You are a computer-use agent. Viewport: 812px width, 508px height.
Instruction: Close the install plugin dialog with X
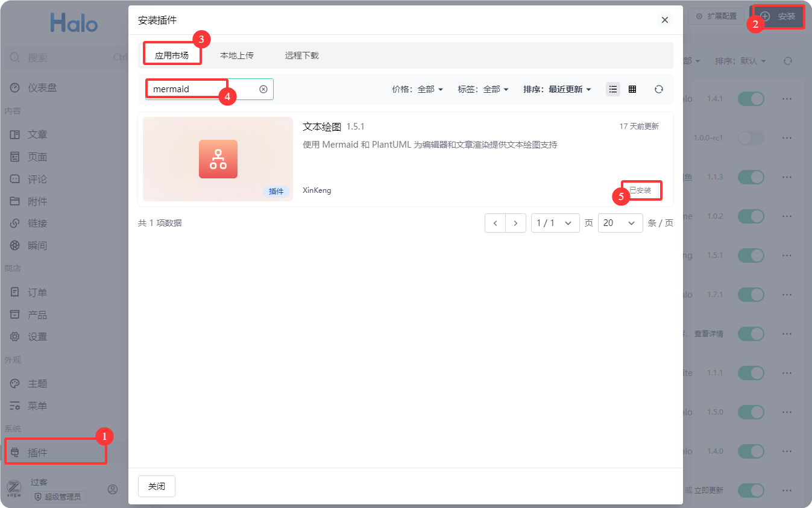(x=664, y=20)
